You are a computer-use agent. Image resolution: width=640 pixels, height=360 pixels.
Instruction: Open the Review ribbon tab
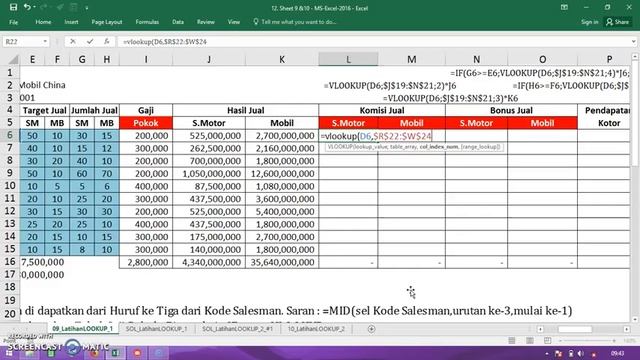click(x=206, y=22)
